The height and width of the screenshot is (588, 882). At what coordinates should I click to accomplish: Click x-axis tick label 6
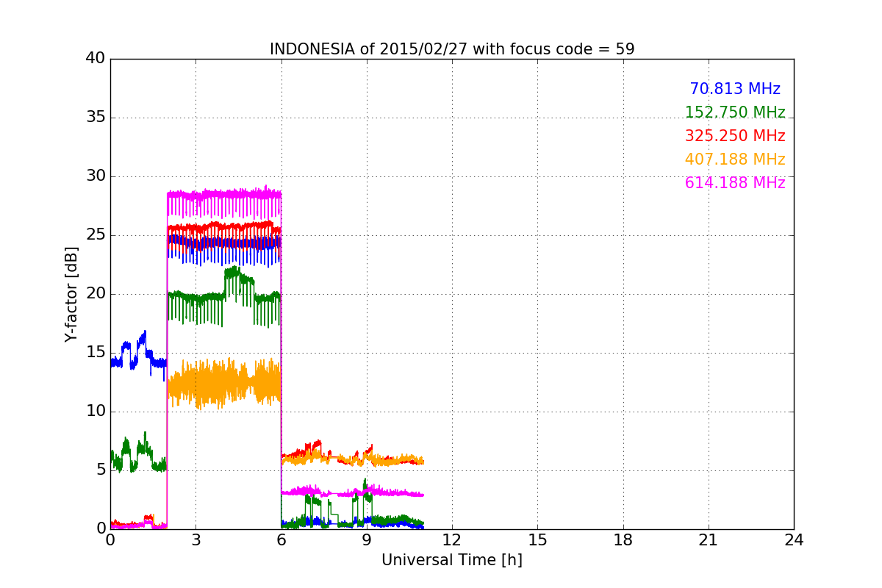pyautogui.click(x=281, y=540)
